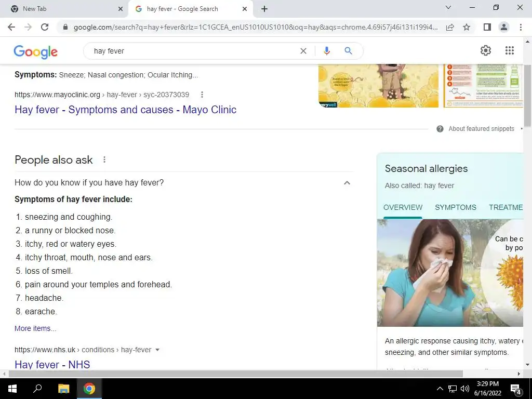The image size is (532, 399).
Task: Open the infographic thumbnail image
Action: coord(484,86)
